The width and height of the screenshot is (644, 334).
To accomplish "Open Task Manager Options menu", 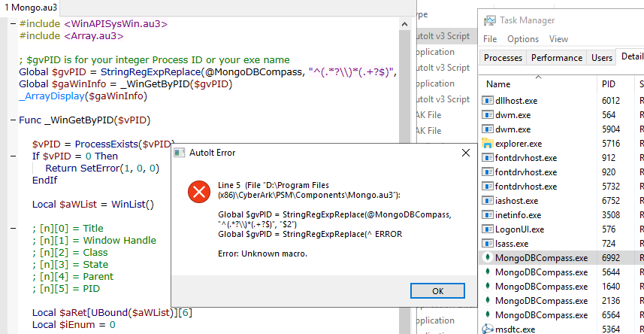I will coord(523,39).
